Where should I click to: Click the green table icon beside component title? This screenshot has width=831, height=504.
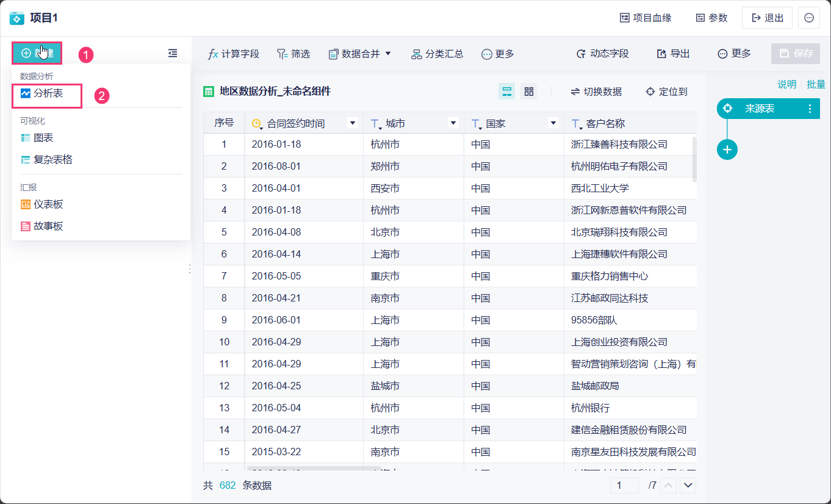click(x=209, y=92)
